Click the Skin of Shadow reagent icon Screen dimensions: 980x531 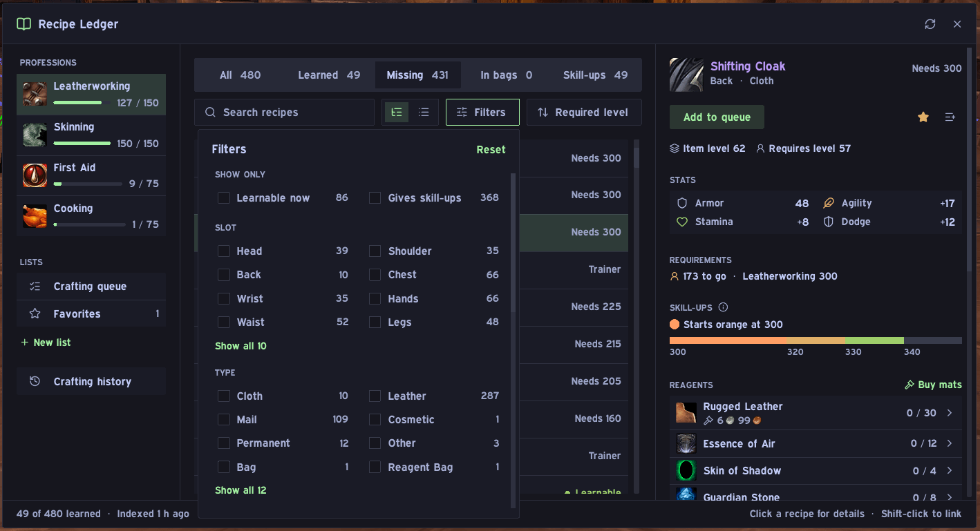point(686,471)
